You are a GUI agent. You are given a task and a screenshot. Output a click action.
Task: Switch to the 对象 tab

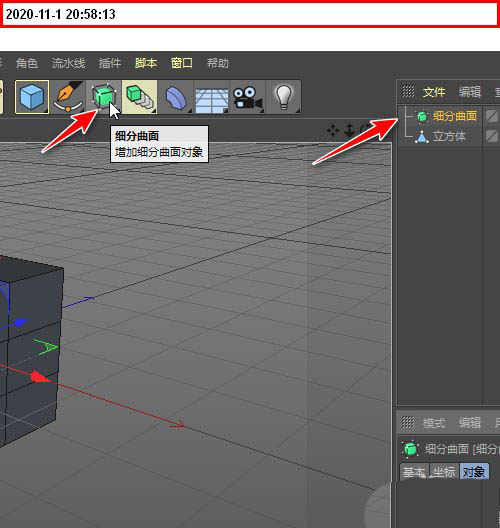[474, 472]
